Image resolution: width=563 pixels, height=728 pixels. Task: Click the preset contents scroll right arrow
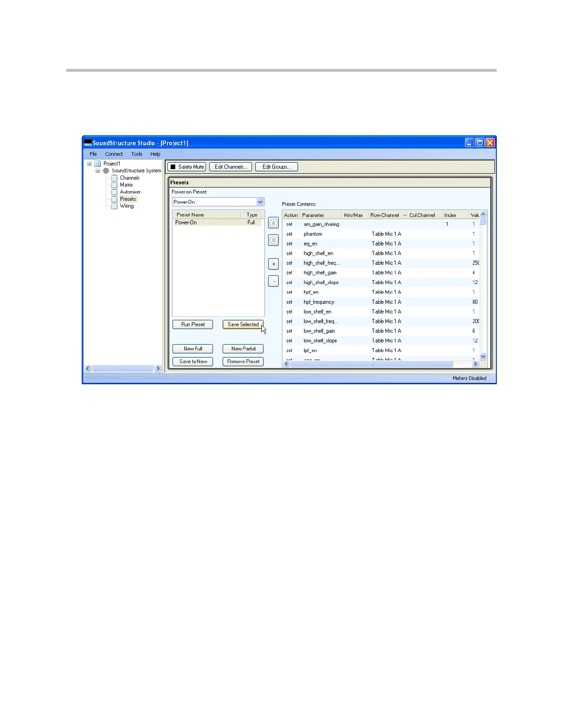tap(476, 364)
